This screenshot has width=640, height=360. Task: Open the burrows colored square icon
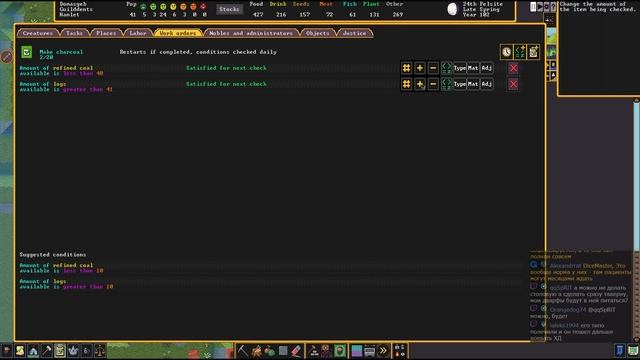(x=357, y=351)
